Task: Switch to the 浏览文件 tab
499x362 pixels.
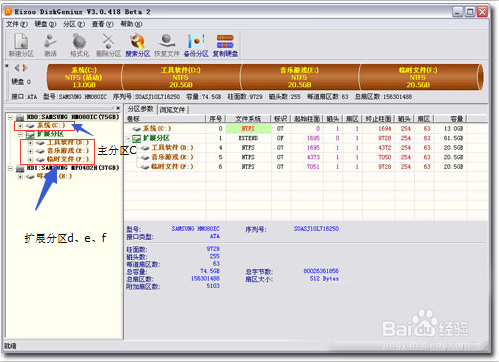Action: click(x=173, y=110)
